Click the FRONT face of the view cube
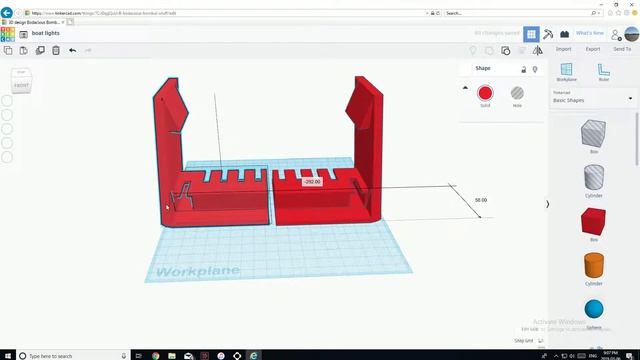Screen dimensions: 640x360 click(x=22, y=85)
